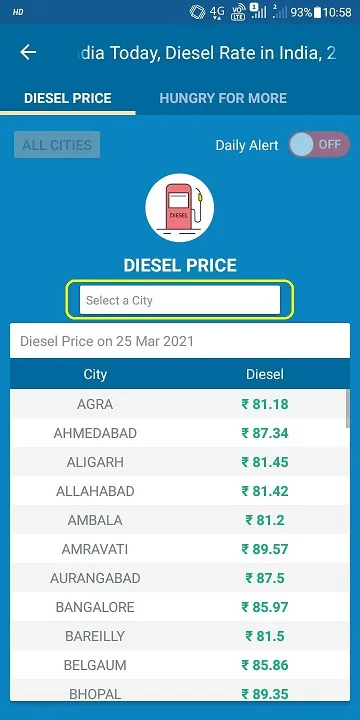360x720 pixels.
Task: Click the city list scrollbar
Action: [x=347, y=409]
